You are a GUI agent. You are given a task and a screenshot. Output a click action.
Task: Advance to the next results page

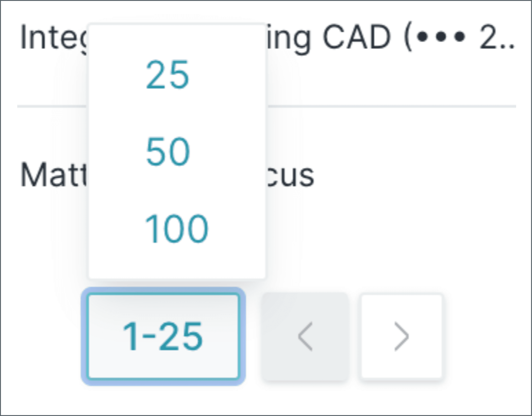pyautogui.click(x=401, y=336)
